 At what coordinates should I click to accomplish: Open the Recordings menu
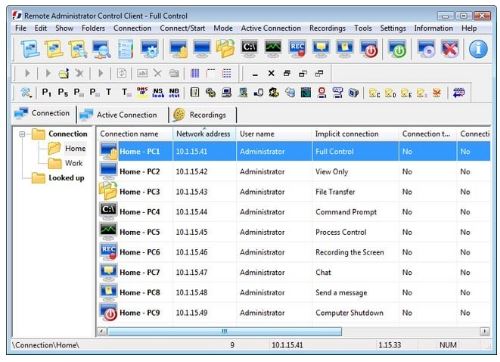click(327, 28)
